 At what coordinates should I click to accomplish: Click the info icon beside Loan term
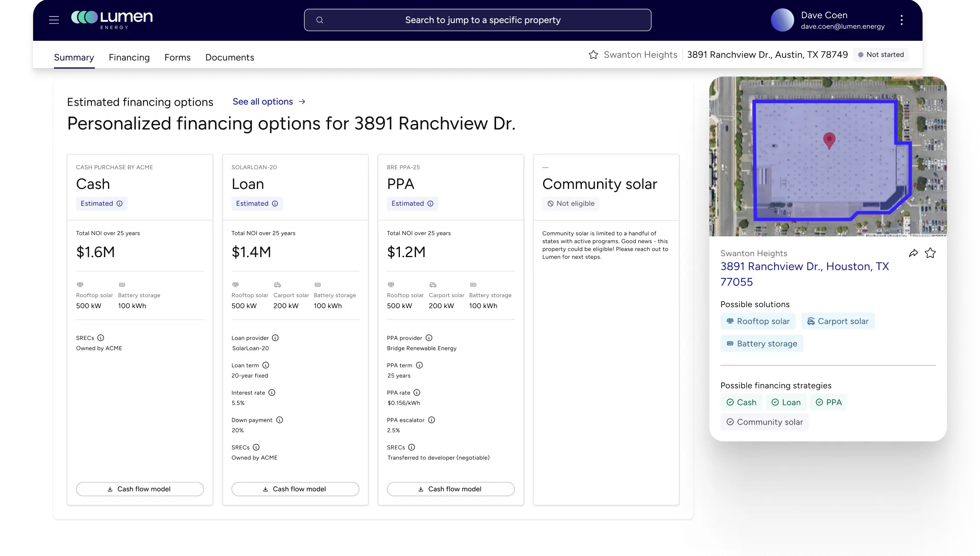(x=266, y=365)
